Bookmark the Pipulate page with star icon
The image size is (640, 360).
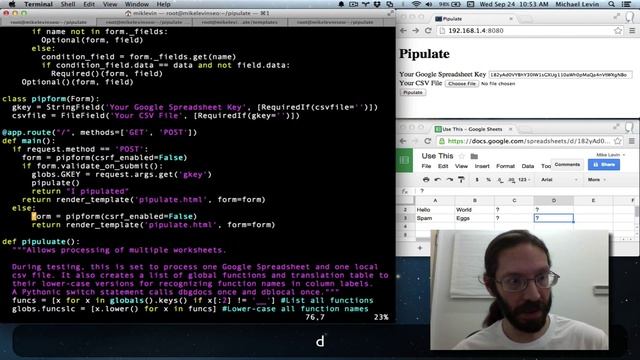[x=618, y=31]
